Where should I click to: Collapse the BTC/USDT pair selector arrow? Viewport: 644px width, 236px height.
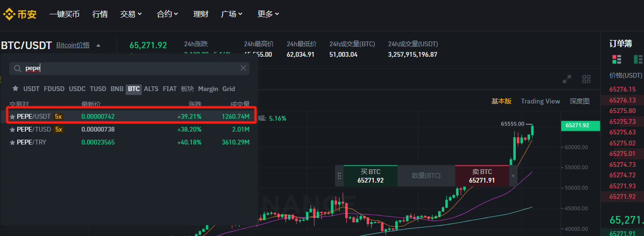click(x=98, y=46)
